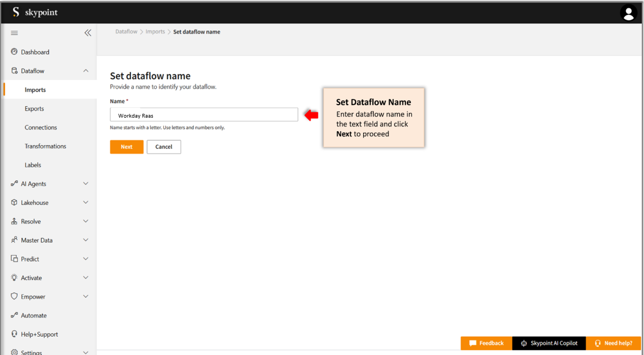Focus the Name text field
Image resolution: width=644 pixels, height=355 pixels.
(x=204, y=115)
